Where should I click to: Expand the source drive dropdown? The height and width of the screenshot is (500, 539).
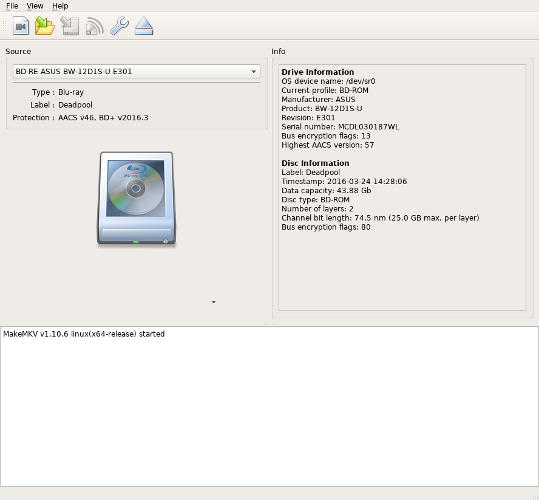136,71
